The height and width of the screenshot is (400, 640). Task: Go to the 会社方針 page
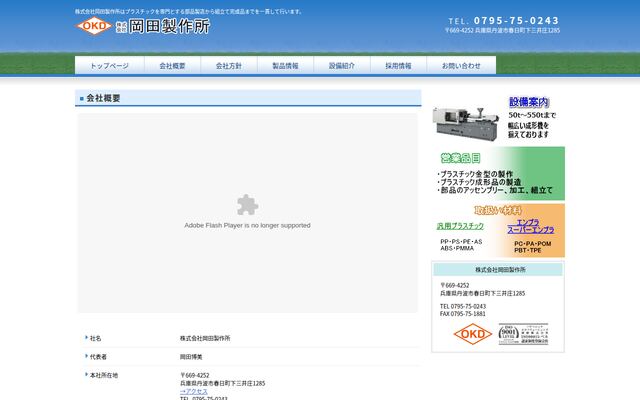(x=229, y=66)
